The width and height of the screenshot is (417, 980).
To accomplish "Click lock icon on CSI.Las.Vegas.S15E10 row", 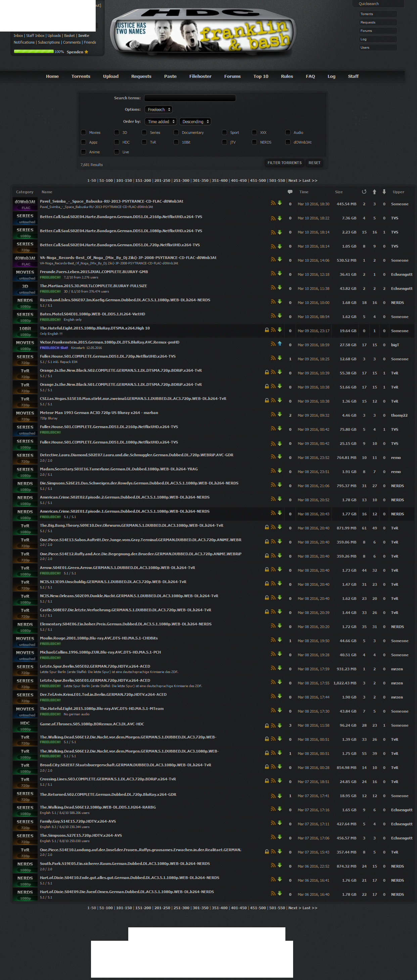I will pos(267,400).
